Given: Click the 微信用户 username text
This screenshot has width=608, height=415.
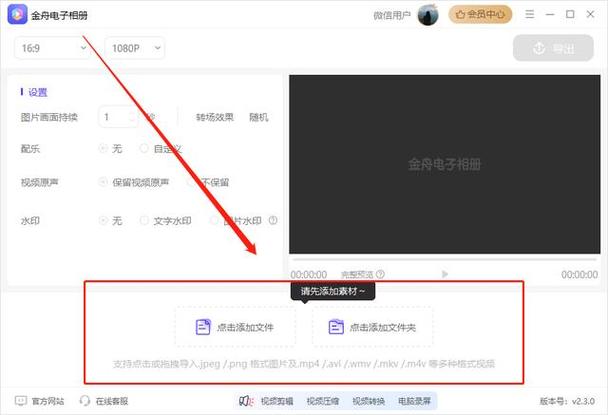Looking at the screenshot, I should coord(392,15).
